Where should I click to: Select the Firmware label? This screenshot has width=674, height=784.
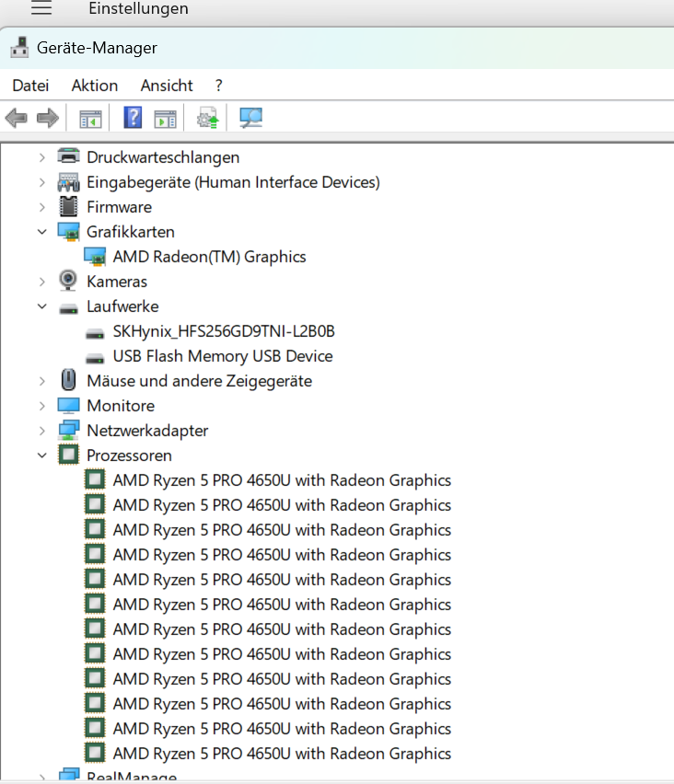point(119,207)
